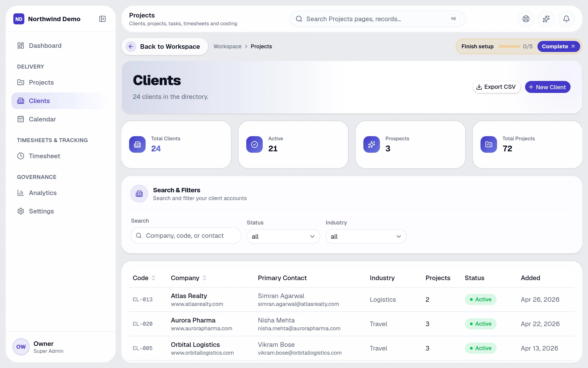Select Clients in the sidebar
588x368 pixels.
point(60,101)
